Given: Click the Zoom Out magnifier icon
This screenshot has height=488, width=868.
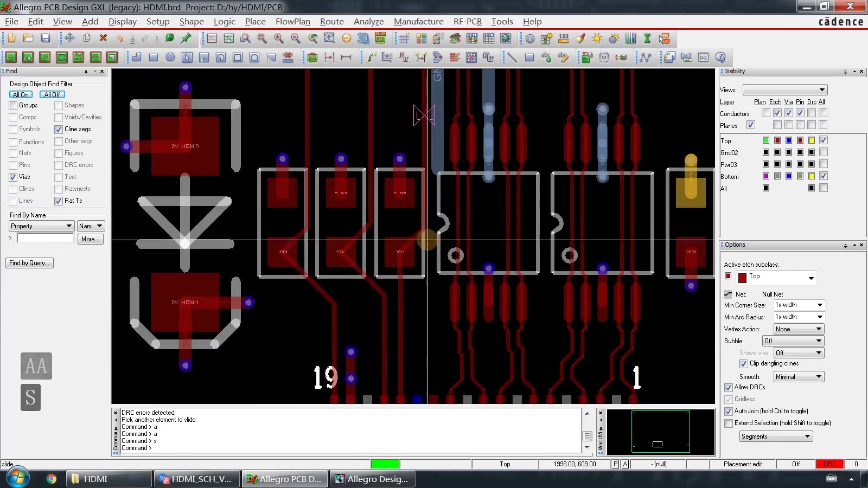Looking at the screenshot, I should [x=296, y=38].
